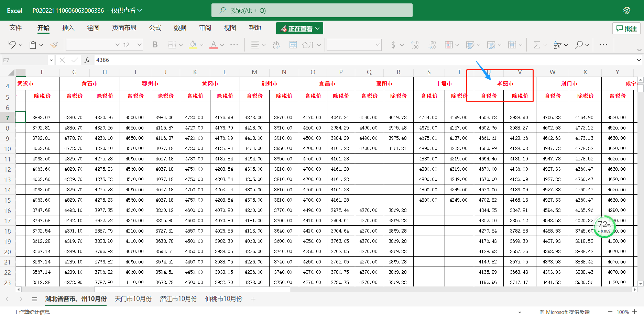The image size is (644, 316).
Task: Toggle Bold formatting
Action: [155, 45]
